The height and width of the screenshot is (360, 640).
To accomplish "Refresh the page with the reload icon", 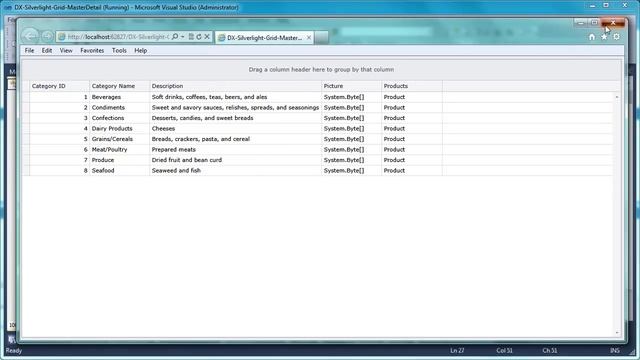I will pos(199,37).
